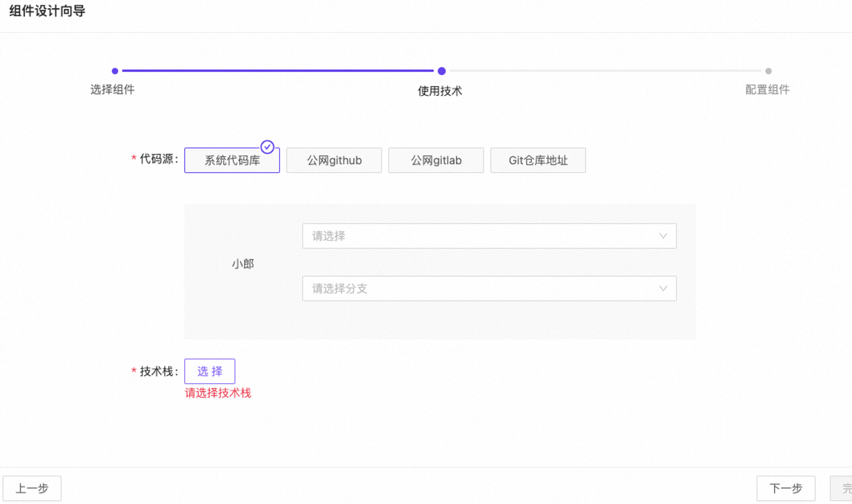Click the 配置组件 step in the progress bar
Viewport: 852px width, 504px height.
[x=767, y=90]
